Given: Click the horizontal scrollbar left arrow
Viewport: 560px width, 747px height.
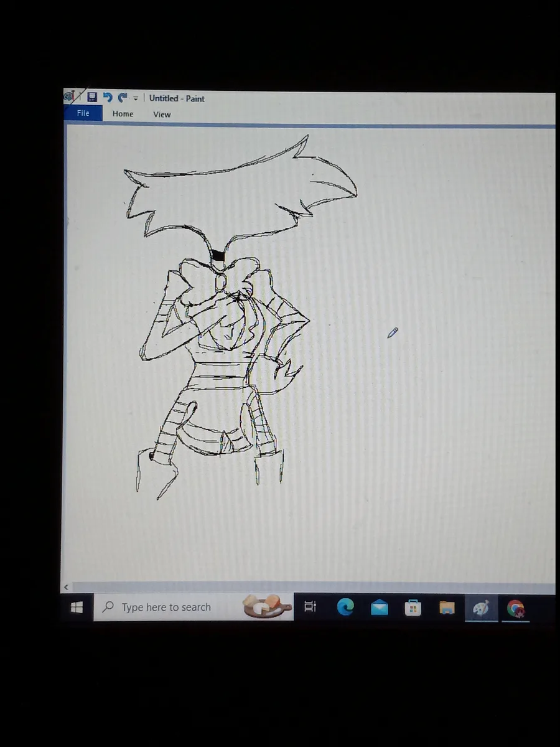Looking at the screenshot, I should point(67,587).
